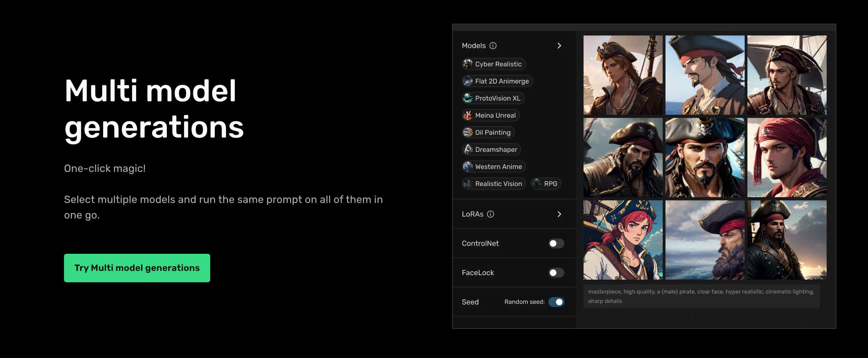The width and height of the screenshot is (868, 358).
Task: Turn off the Random seed toggle
Action: click(x=556, y=302)
